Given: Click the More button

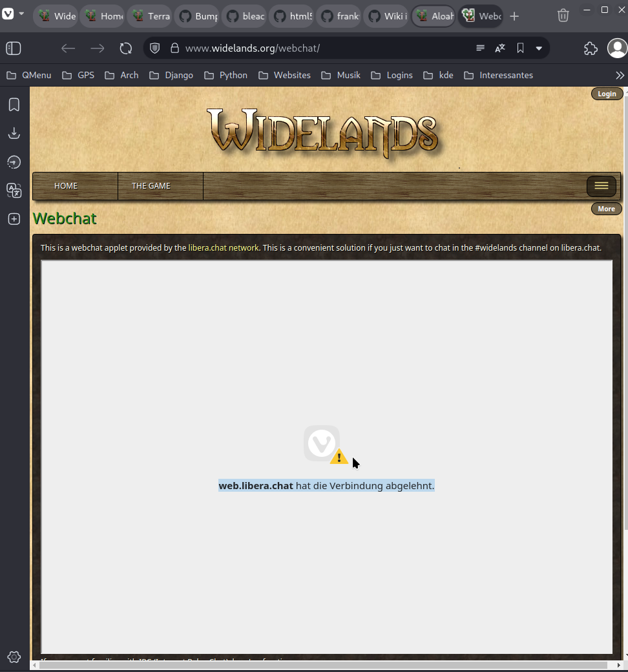Looking at the screenshot, I should [x=606, y=209].
